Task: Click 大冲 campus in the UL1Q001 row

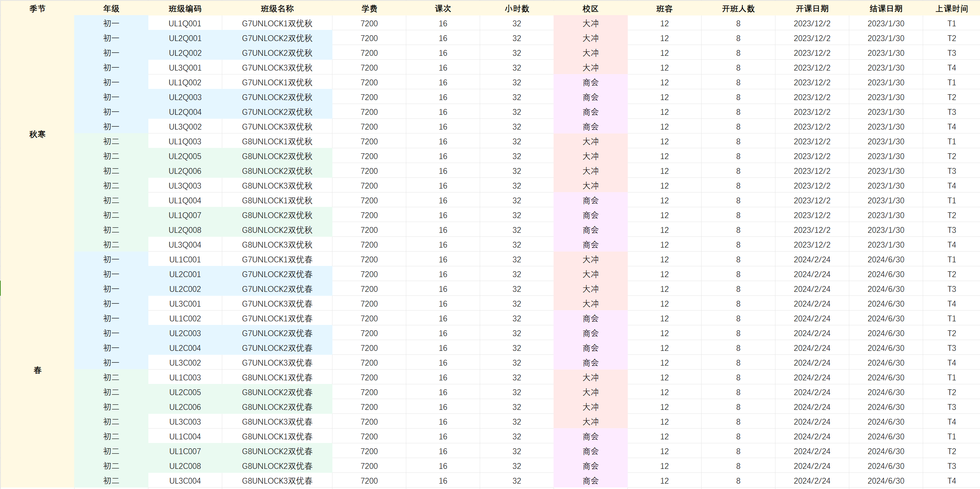Action: click(x=590, y=23)
